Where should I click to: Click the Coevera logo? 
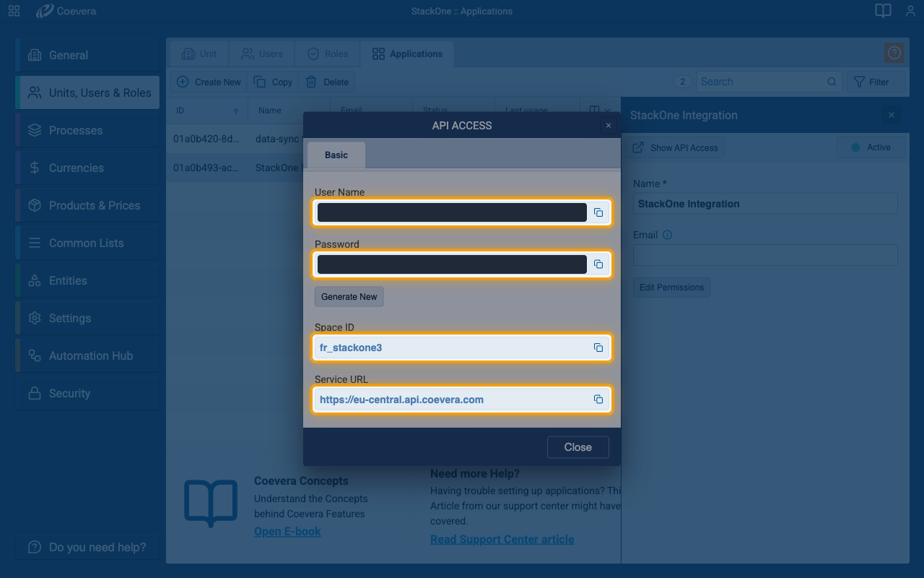click(66, 11)
